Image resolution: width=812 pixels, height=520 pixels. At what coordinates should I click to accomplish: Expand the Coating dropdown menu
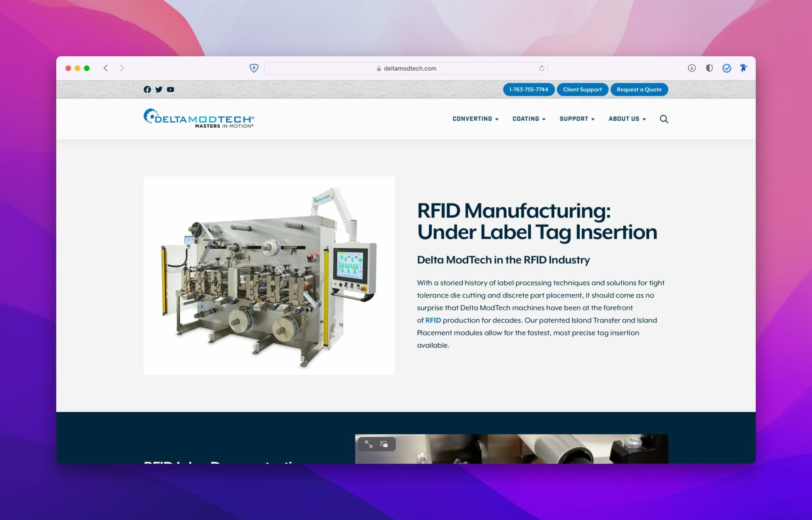pos(529,119)
